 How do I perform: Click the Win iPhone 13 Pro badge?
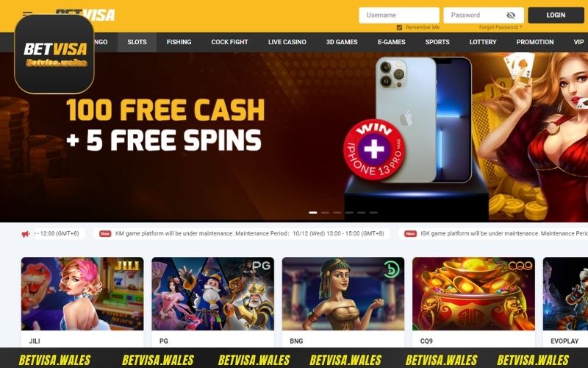coord(374,149)
